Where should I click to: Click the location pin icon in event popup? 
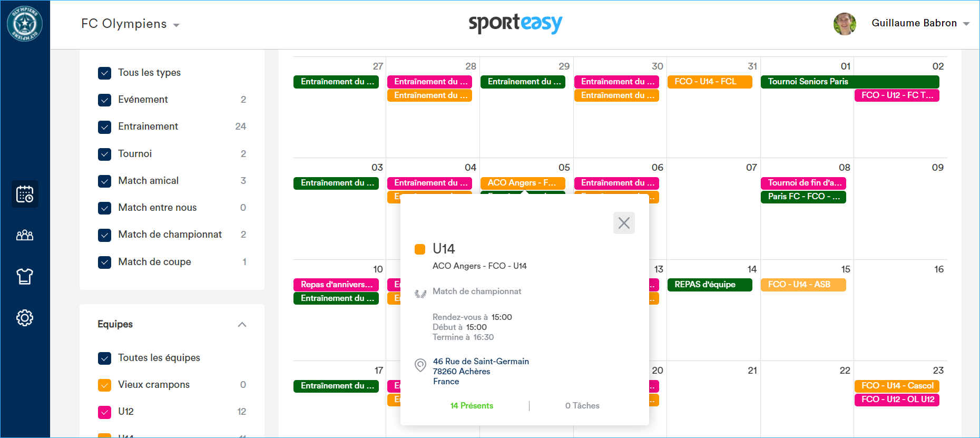coord(420,365)
